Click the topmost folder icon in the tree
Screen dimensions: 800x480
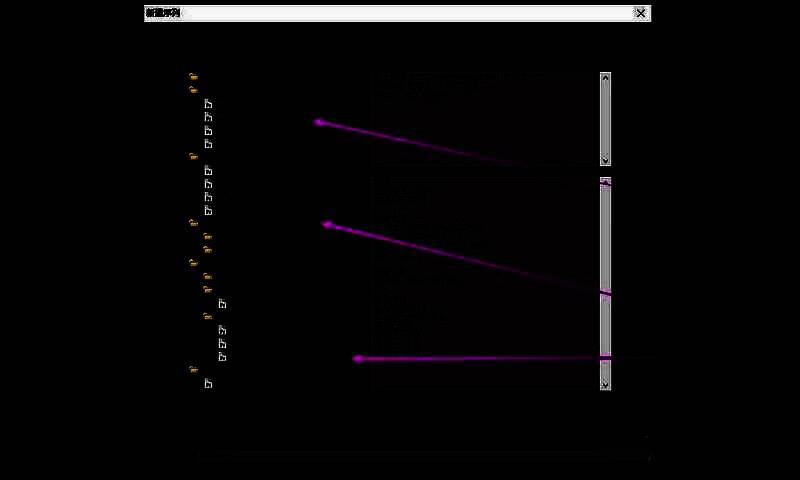193,76
